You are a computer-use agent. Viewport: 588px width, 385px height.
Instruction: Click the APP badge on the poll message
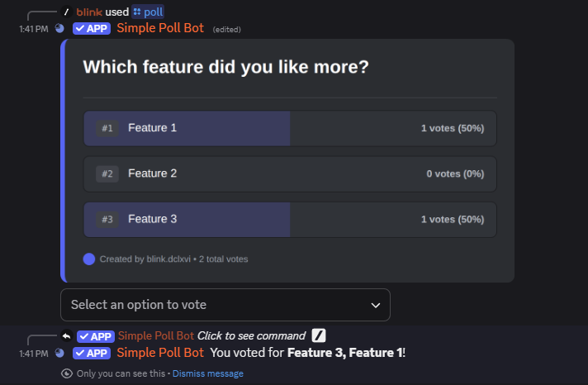91,28
